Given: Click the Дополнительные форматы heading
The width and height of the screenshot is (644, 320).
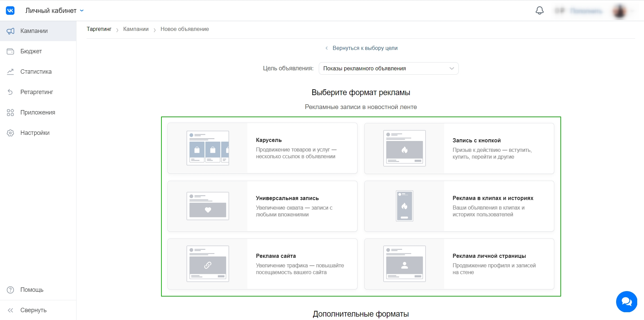Looking at the screenshot, I should click(361, 314).
